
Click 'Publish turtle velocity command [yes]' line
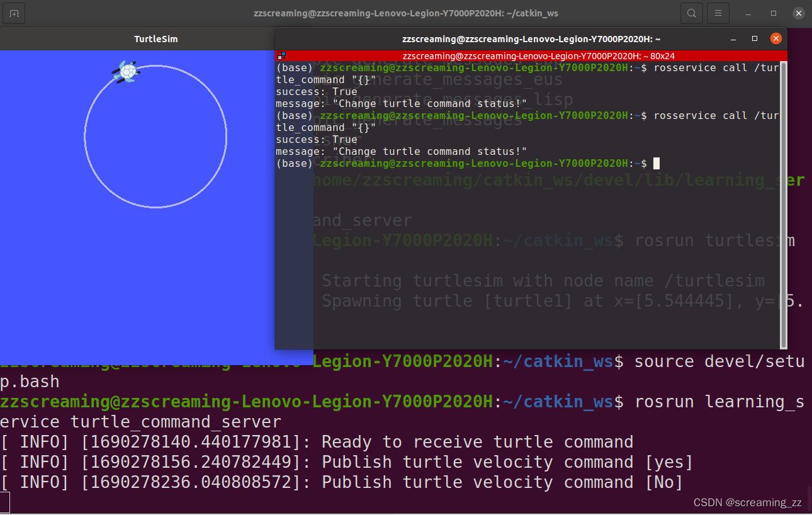point(347,463)
